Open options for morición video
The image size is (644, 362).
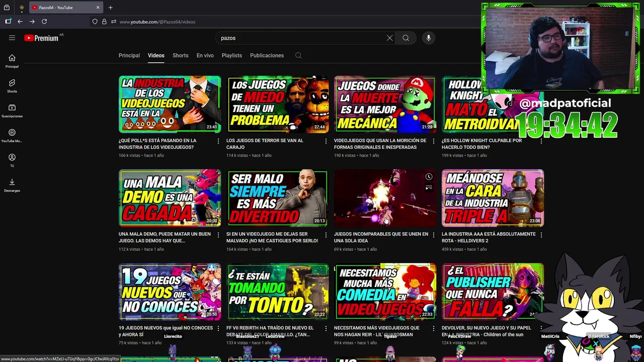(433, 141)
